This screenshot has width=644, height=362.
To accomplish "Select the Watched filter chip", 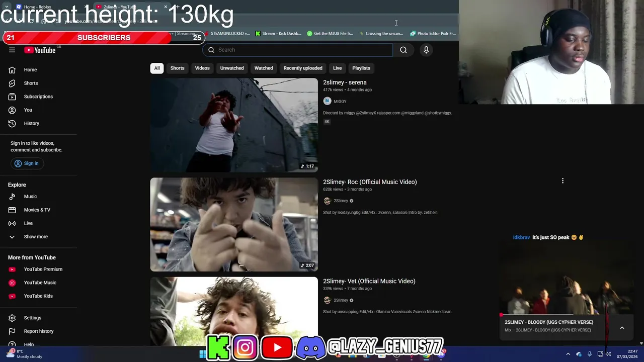I will pyautogui.click(x=264, y=68).
